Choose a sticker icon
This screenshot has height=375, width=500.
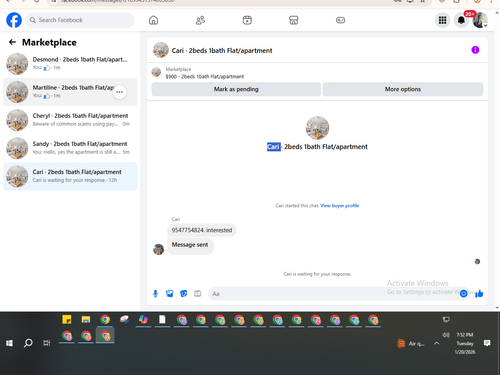click(x=184, y=294)
